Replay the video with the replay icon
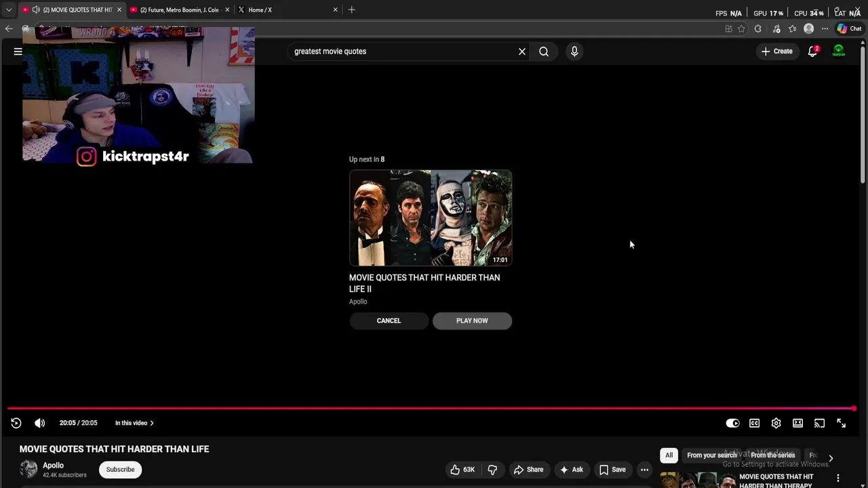The width and height of the screenshot is (868, 488). 16,423
